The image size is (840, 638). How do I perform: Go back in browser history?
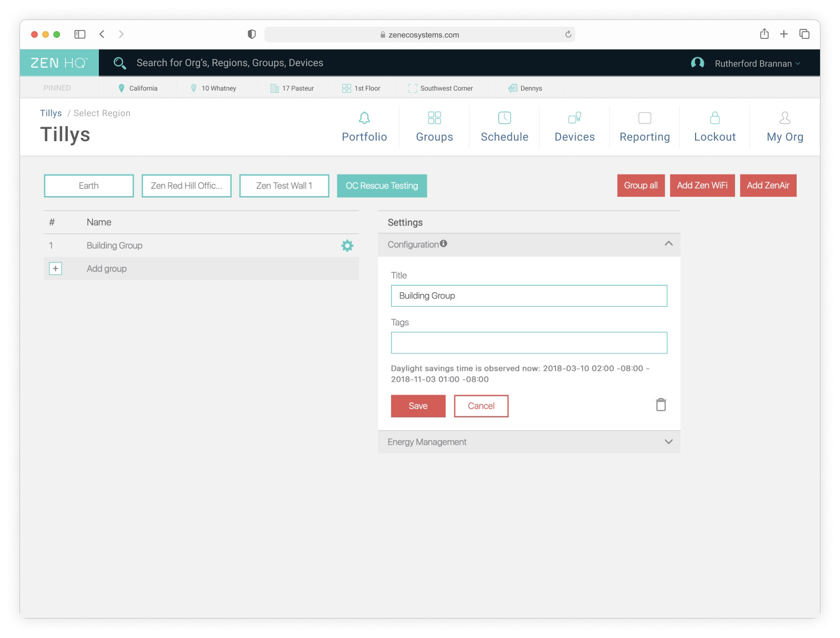click(x=102, y=34)
